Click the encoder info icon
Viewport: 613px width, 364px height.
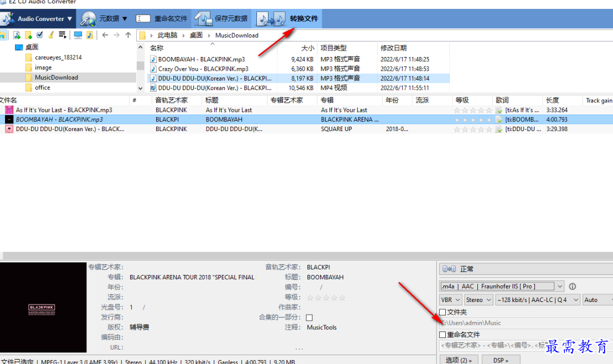pyautogui.click(x=573, y=287)
